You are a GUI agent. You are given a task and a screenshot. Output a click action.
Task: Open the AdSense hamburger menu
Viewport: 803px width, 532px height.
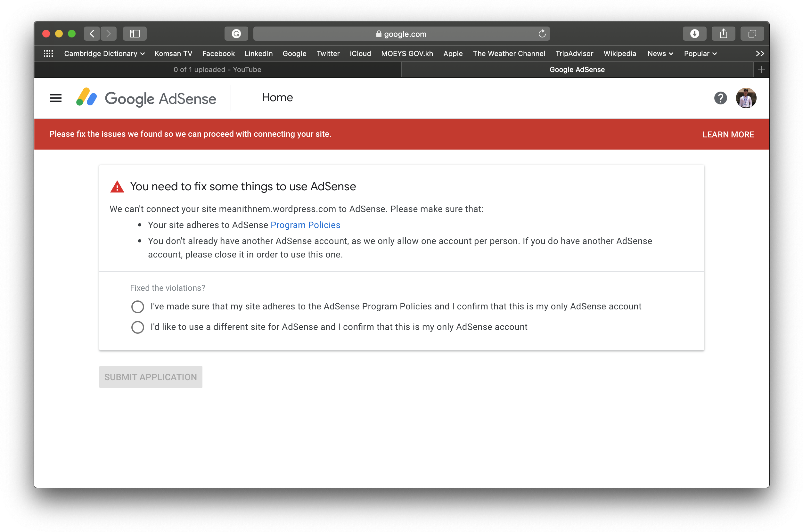pyautogui.click(x=56, y=98)
